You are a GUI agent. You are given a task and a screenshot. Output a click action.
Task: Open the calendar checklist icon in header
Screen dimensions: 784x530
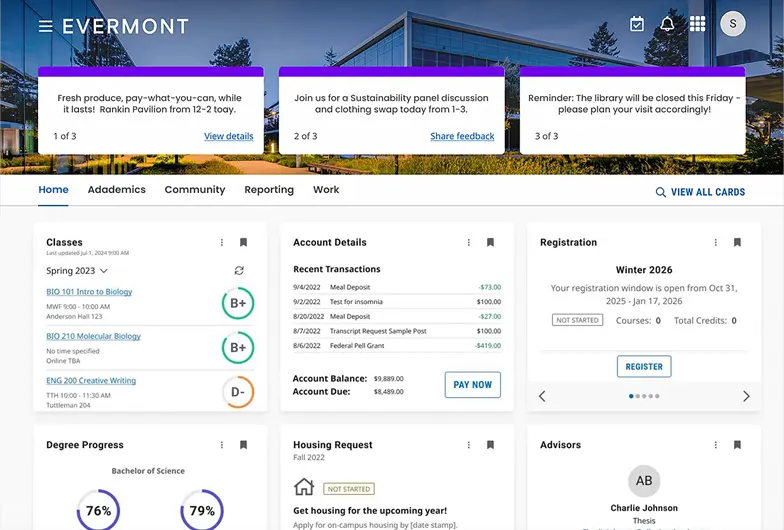pos(636,24)
